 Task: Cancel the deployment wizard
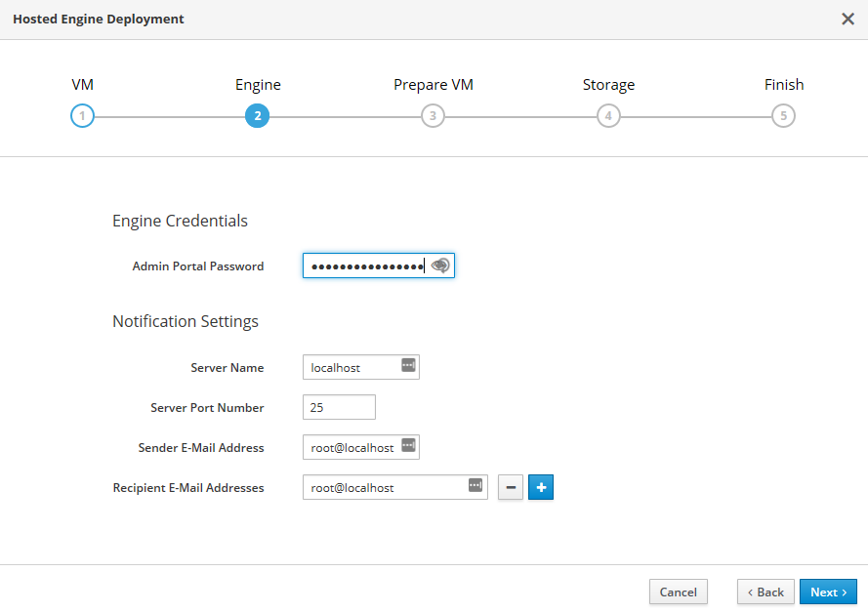pos(678,592)
